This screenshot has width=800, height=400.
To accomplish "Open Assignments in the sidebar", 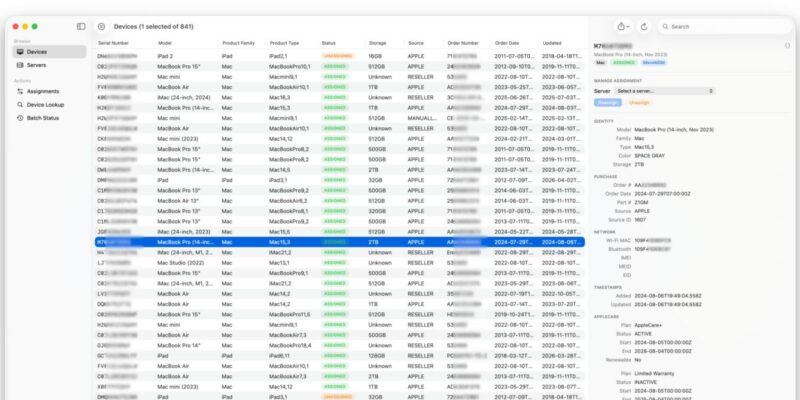I will tap(49, 91).
